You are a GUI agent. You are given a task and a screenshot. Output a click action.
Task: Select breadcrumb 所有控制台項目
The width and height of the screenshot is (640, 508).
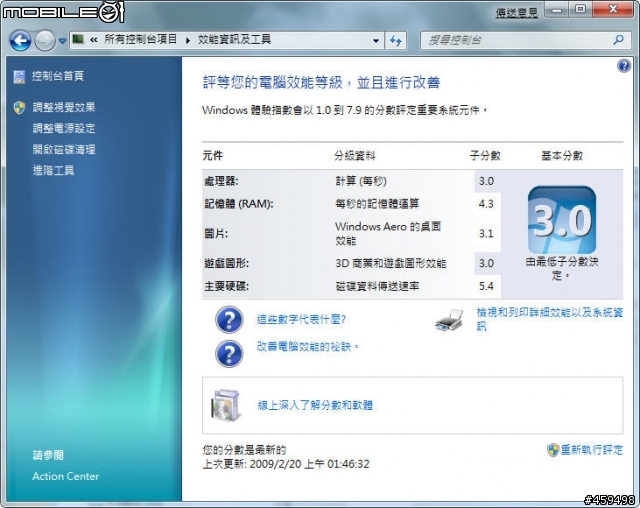[x=140, y=40]
